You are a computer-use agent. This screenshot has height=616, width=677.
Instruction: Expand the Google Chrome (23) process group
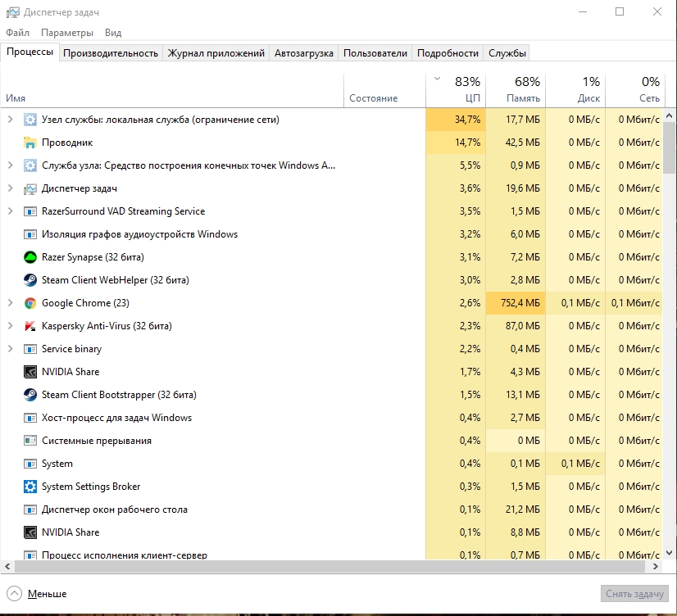click(10, 303)
